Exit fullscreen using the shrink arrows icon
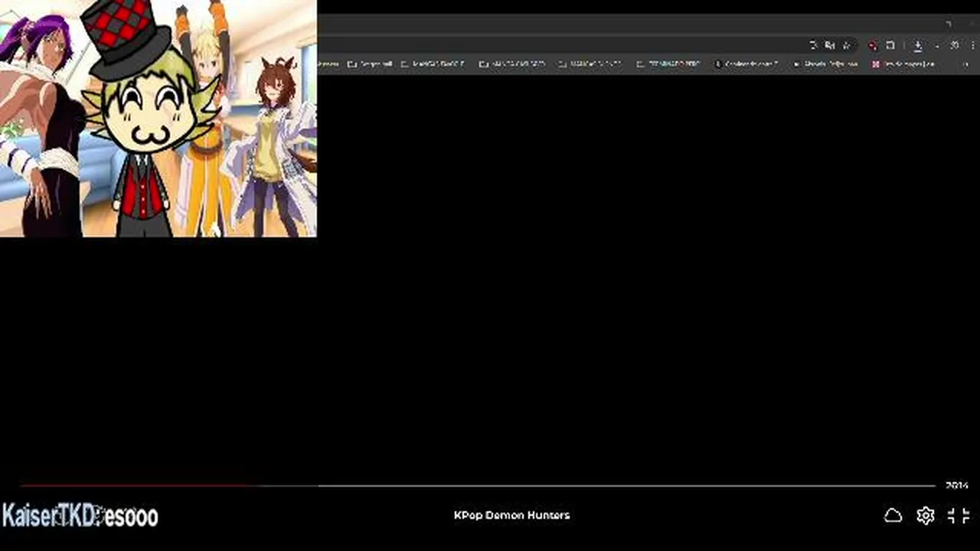Image resolution: width=980 pixels, height=551 pixels. (x=959, y=516)
